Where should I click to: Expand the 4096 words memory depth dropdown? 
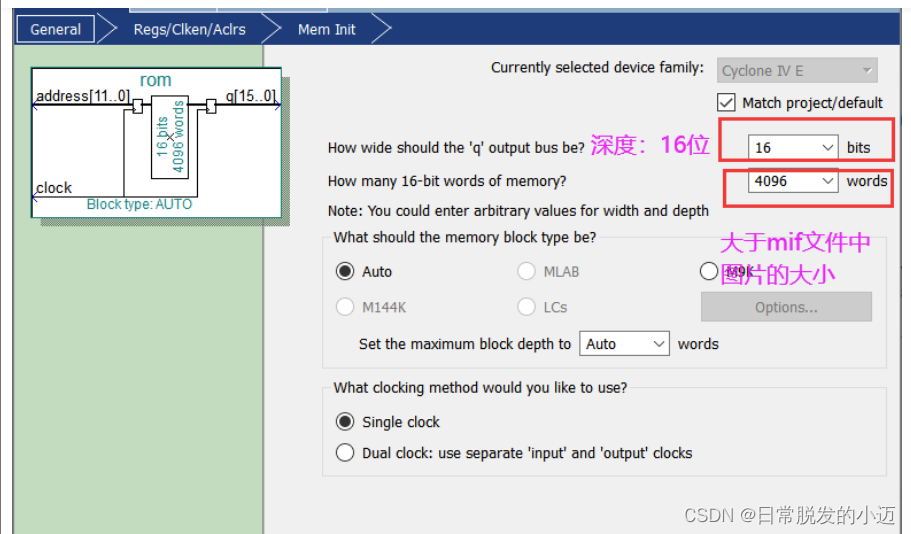click(x=828, y=181)
